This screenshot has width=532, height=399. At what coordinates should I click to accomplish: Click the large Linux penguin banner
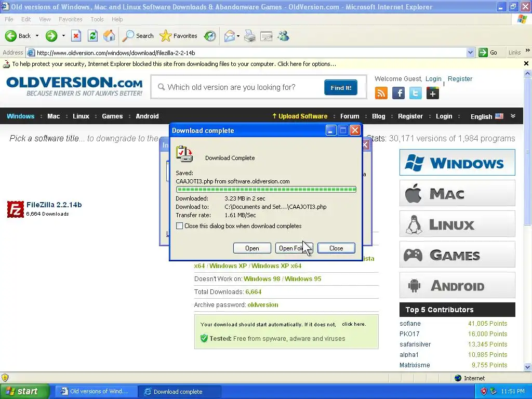pos(457,224)
